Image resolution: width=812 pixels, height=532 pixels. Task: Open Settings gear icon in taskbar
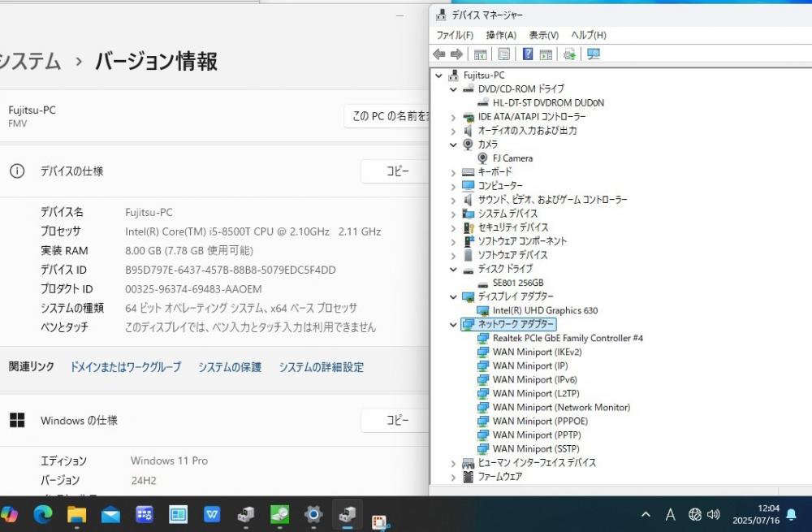[x=313, y=514]
